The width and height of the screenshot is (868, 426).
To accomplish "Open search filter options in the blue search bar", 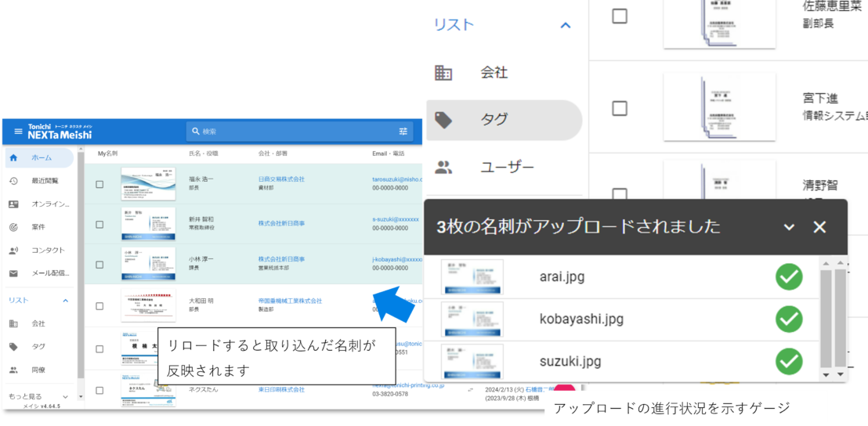I will (x=403, y=131).
